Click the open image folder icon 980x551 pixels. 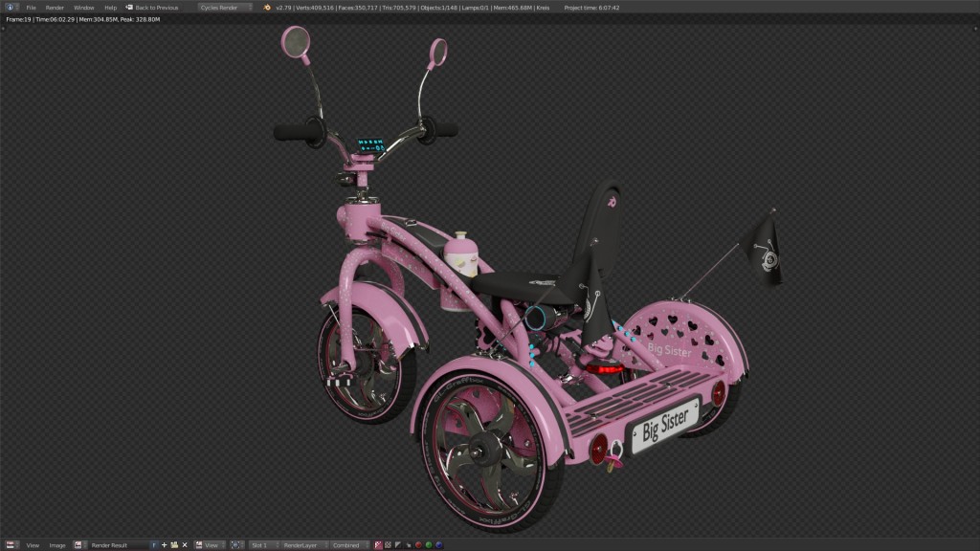(175, 543)
